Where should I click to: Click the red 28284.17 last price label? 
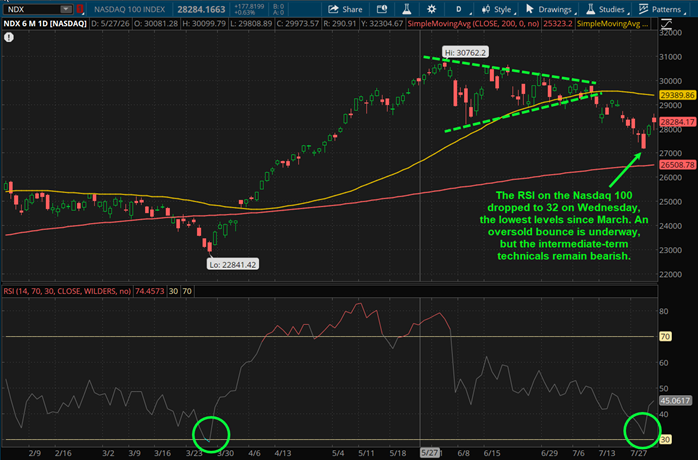[x=678, y=122]
